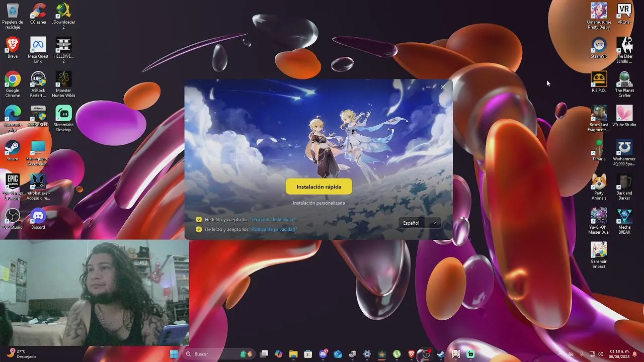Open Steam from the taskbar
This screenshot has width=644, height=362.
[x=441, y=354]
